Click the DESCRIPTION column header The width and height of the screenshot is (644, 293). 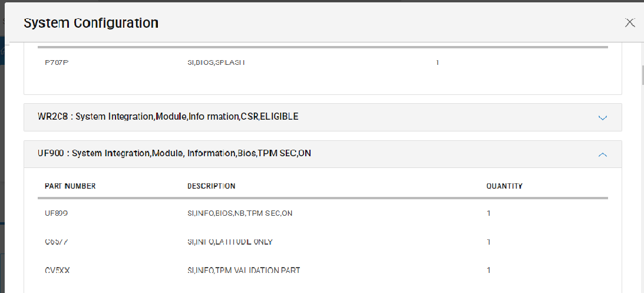[211, 186]
